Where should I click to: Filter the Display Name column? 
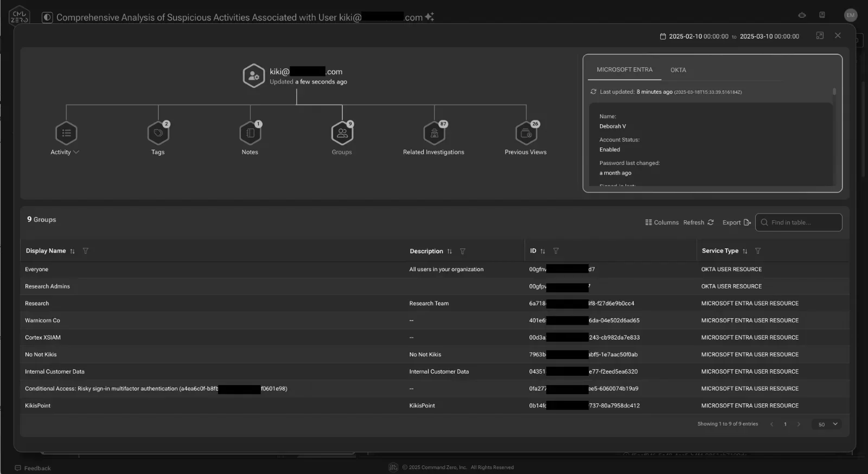click(x=85, y=251)
